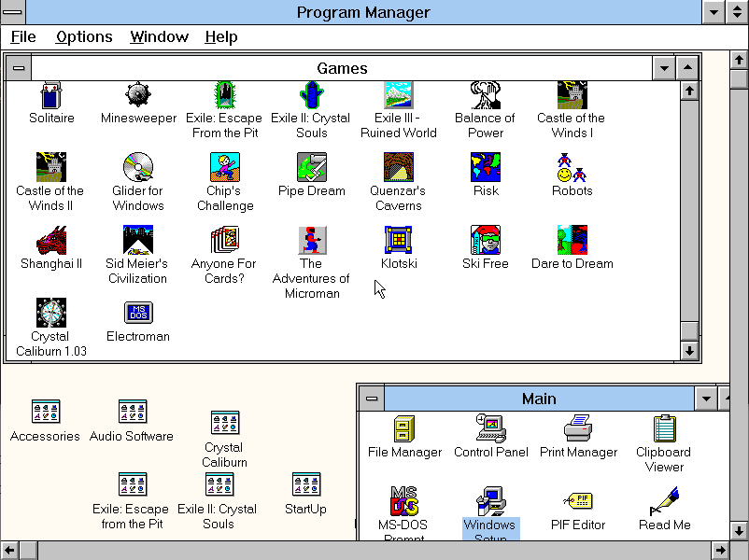Select the Chip's Challenge icon
749x560 pixels.
pyautogui.click(x=224, y=167)
